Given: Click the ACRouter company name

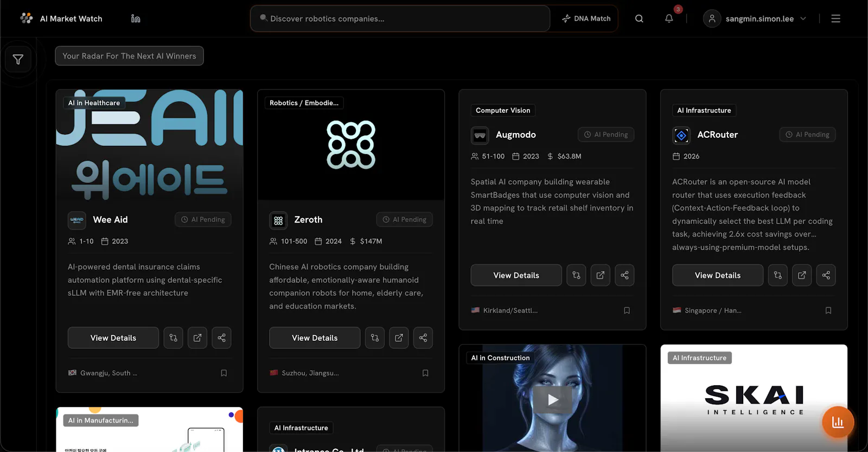Looking at the screenshot, I should 717,135.
